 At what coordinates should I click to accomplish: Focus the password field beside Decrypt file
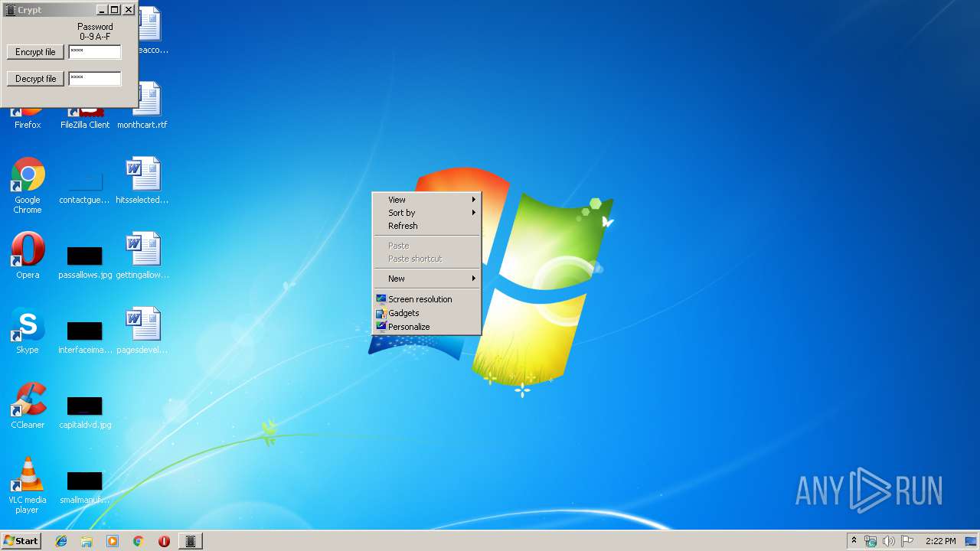(95, 79)
